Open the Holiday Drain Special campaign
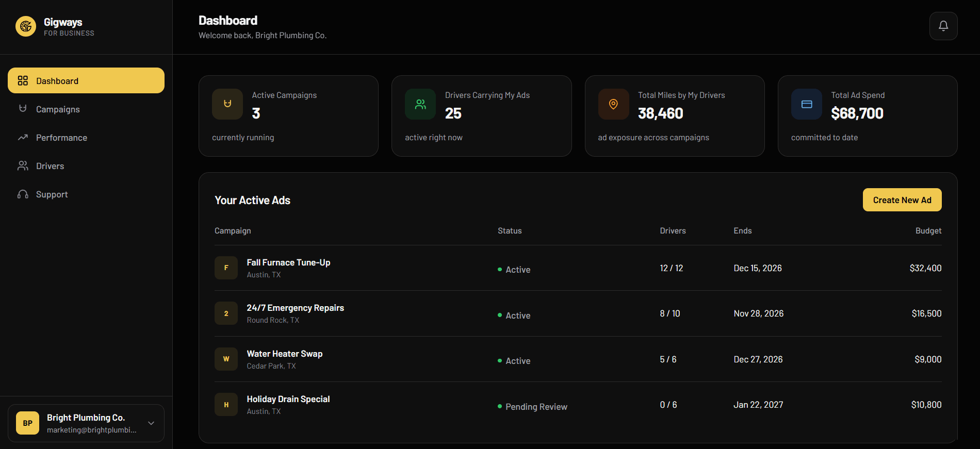Image resolution: width=980 pixels, height=449 pixels. point(288,399)
